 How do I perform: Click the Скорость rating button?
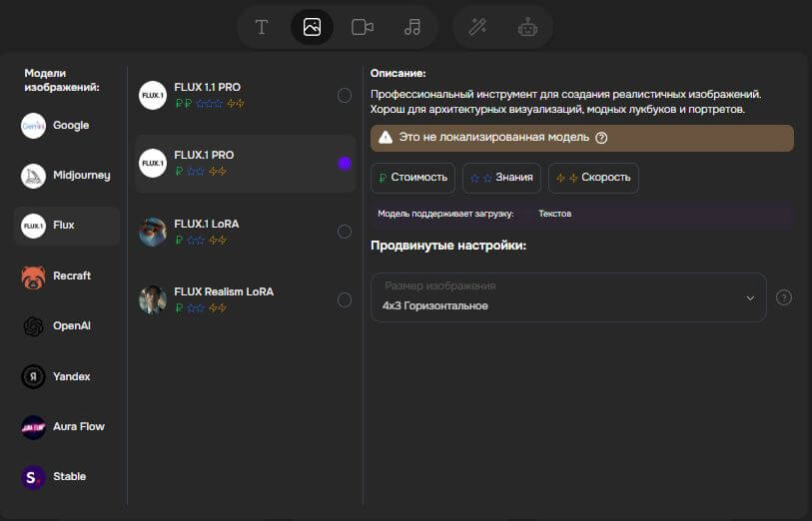(593, 178)
